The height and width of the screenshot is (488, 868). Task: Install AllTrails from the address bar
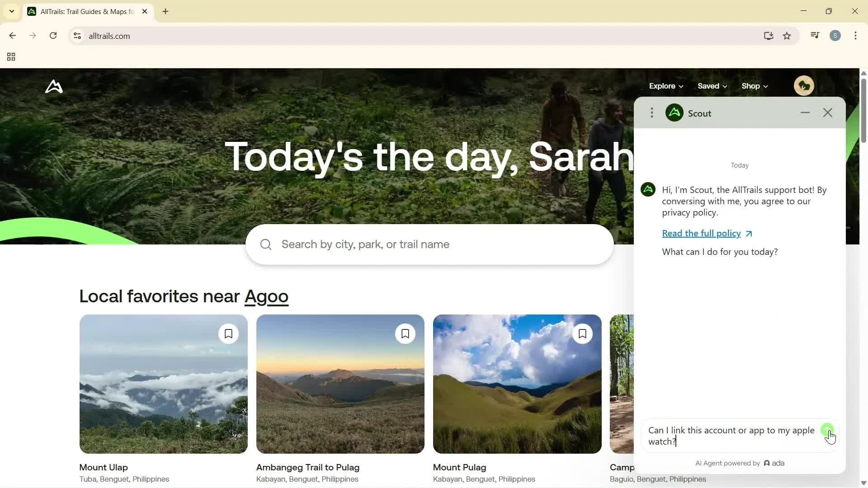coord(769,36)
